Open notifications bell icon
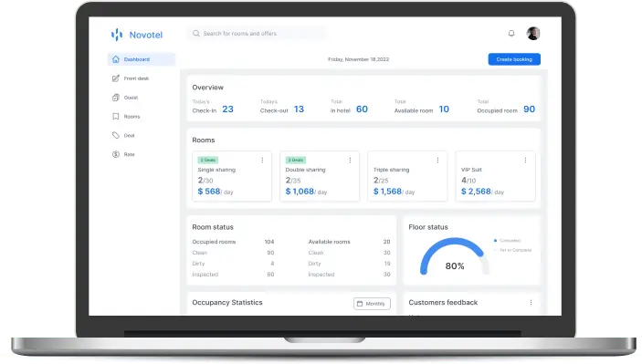642x364 pixels. (x=511, y=33)
